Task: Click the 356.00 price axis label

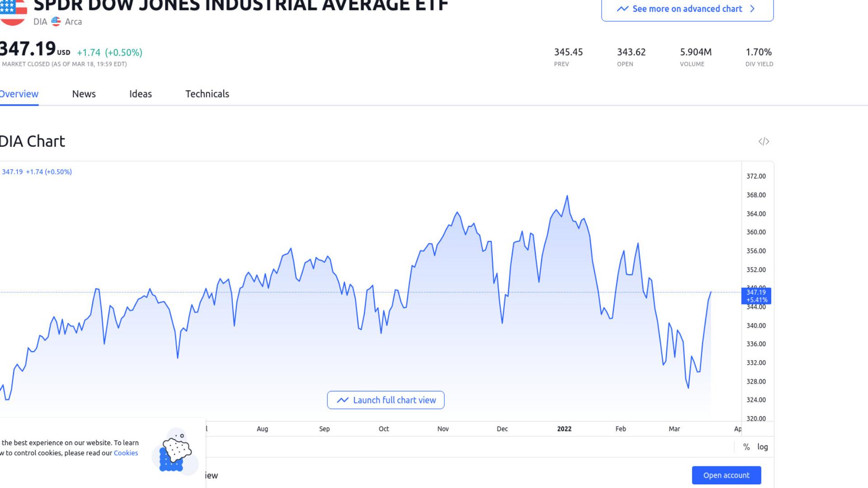Action: click(756, 251)
